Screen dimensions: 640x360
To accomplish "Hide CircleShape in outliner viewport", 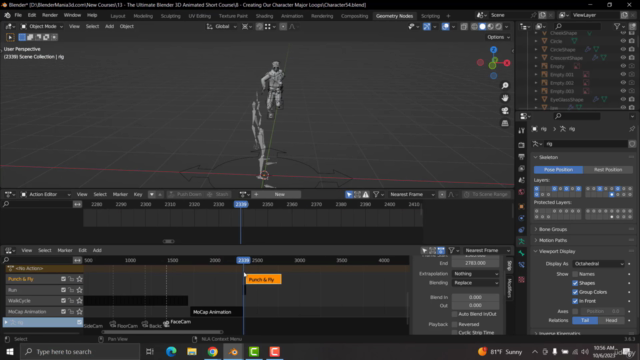I will (x=623, y=49).
